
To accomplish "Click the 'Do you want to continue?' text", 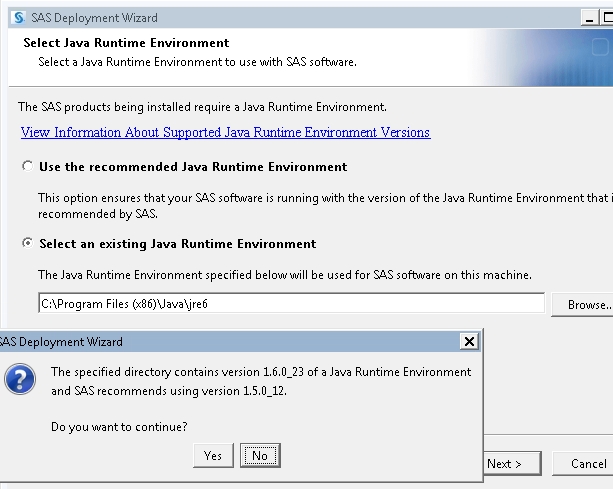I will [119, 426].
